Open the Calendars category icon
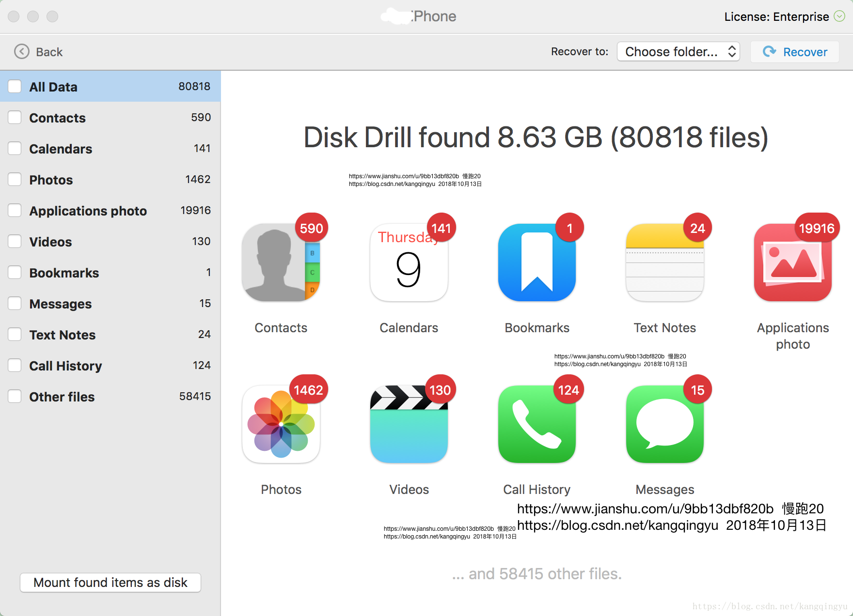Viewport: 853px width, 616px height. [409, 262]
